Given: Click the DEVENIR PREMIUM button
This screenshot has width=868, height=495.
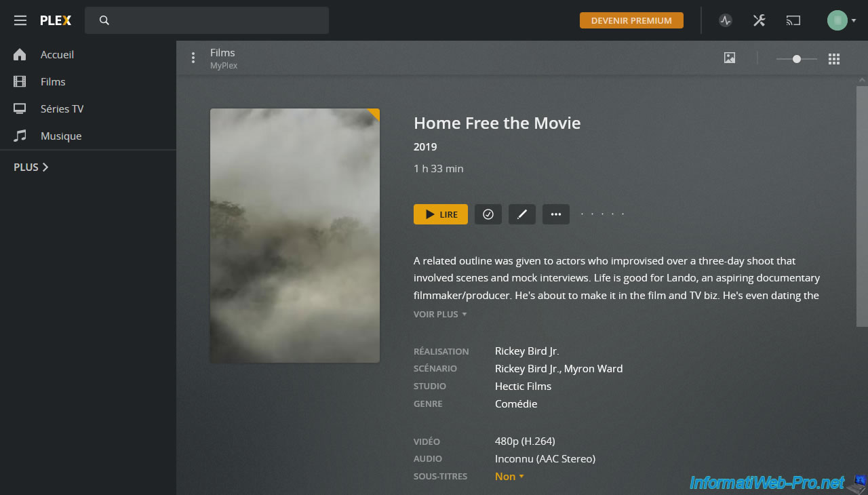Looking at the screenshot, I should click(631, 20).
